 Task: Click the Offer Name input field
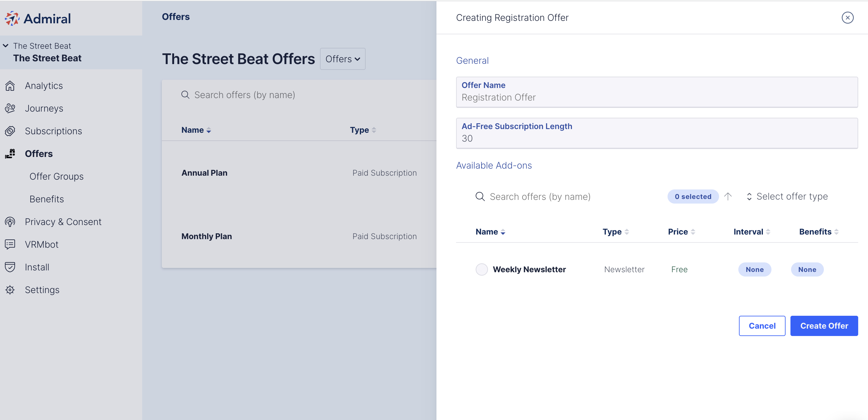(x=657, y=92)
